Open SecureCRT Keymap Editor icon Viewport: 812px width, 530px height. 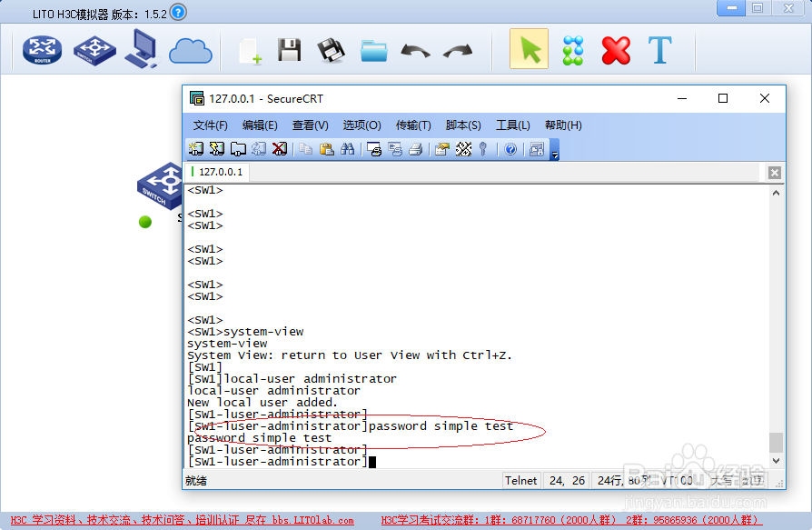463,149
